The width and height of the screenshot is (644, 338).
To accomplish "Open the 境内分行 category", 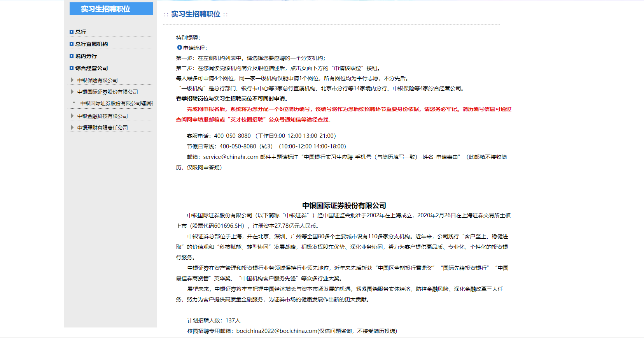I will tap(86, 56).
